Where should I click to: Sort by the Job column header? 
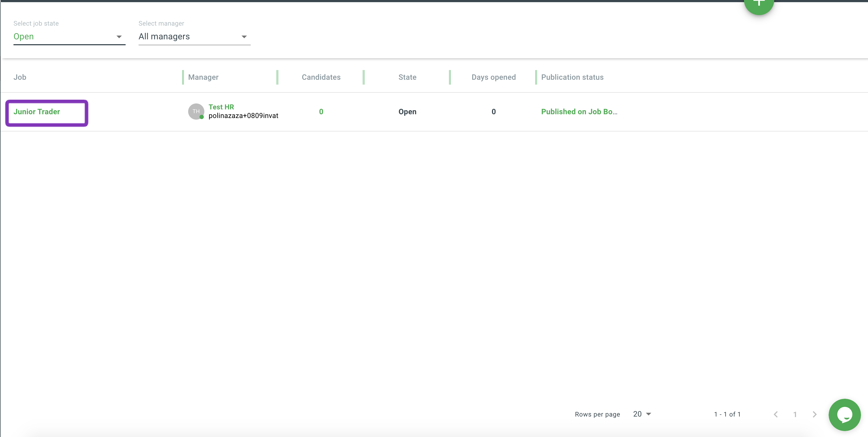(x=20, y=77)
